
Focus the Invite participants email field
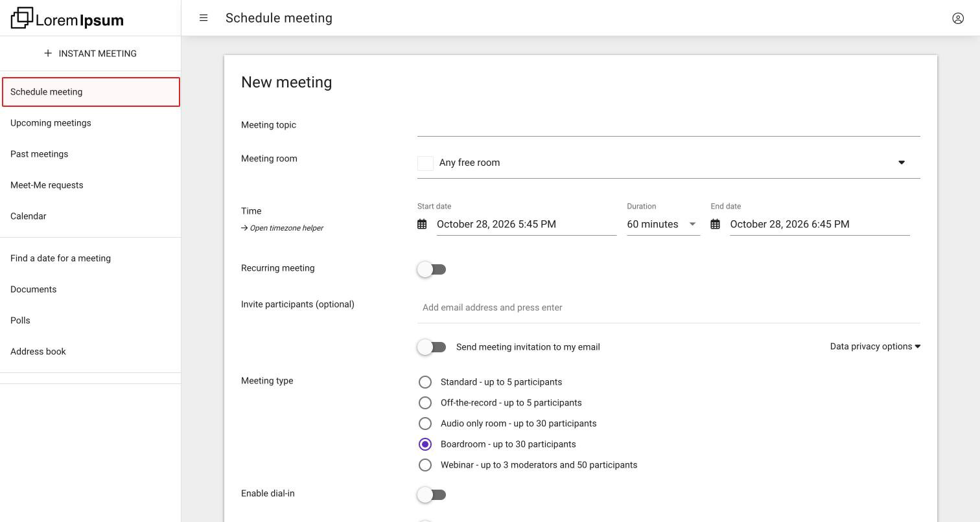pyautogui.click(x=669, y=308)
